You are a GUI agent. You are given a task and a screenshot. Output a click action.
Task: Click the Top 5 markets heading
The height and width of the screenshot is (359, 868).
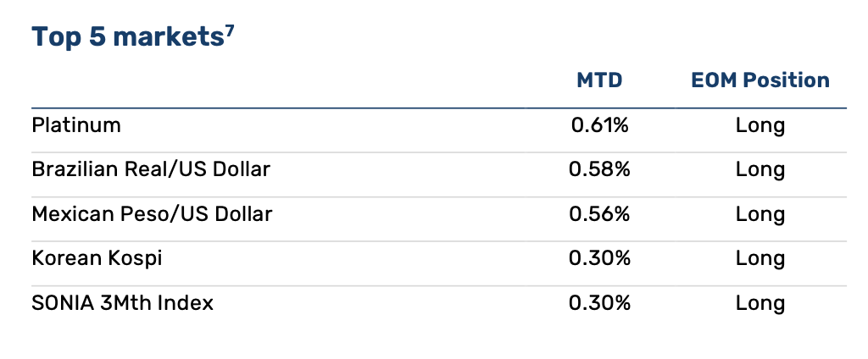127,37
